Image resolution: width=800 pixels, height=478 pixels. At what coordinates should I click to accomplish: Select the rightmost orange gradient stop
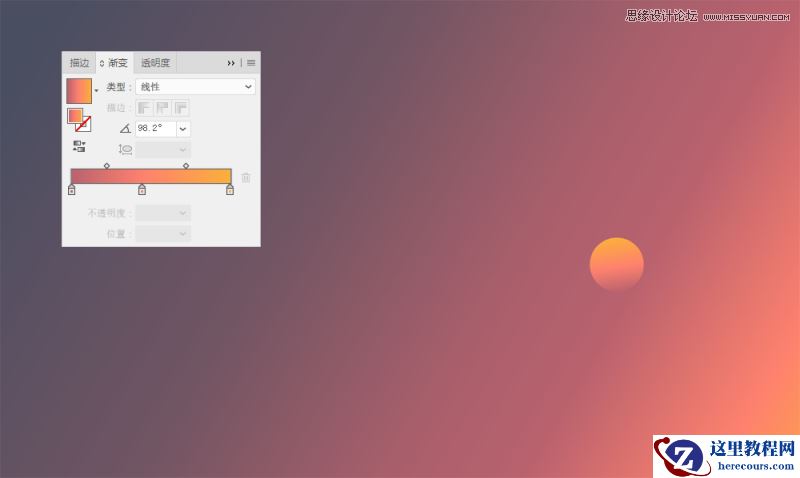tap(230, 189)
